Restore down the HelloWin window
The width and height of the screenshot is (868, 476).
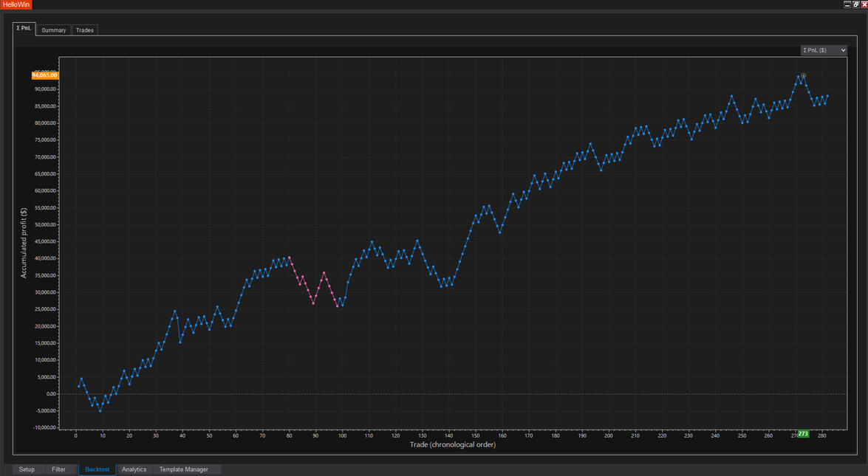pos(855,4)
